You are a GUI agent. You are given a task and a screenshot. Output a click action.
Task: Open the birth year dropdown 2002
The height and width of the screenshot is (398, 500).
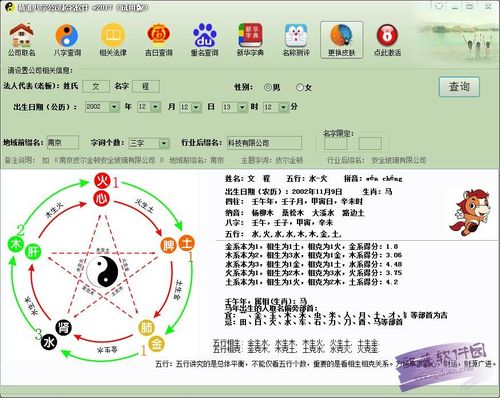click(114, 107)
